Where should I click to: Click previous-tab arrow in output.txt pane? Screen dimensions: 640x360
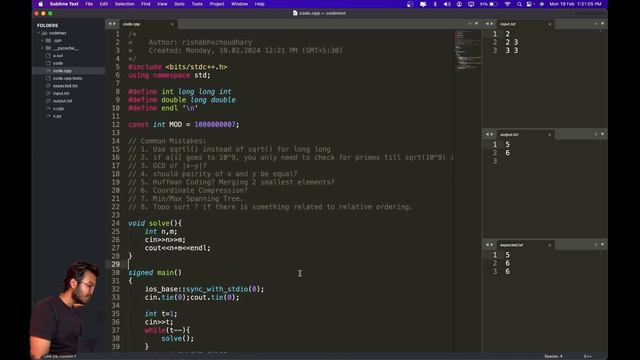click(487, 134)
